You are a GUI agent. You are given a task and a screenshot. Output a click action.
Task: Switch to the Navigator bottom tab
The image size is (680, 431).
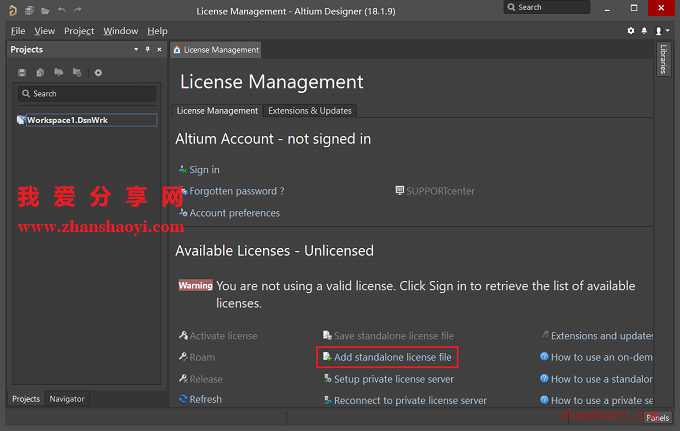coord(67,399)
